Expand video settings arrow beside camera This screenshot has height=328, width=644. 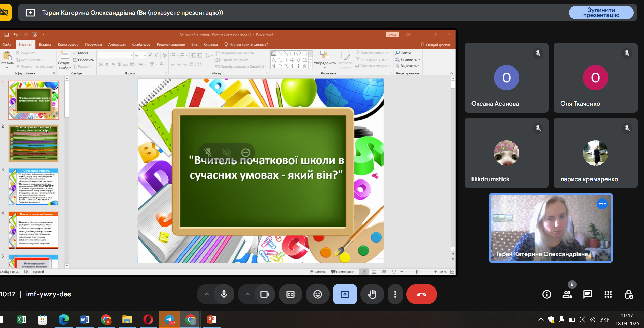tap(248, 294)
